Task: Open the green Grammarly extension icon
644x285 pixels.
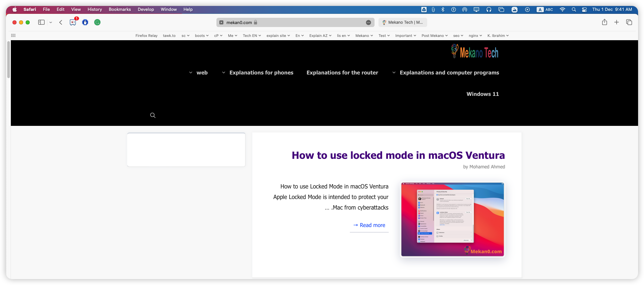Action: pyautogui.click(x=97, y=22)
